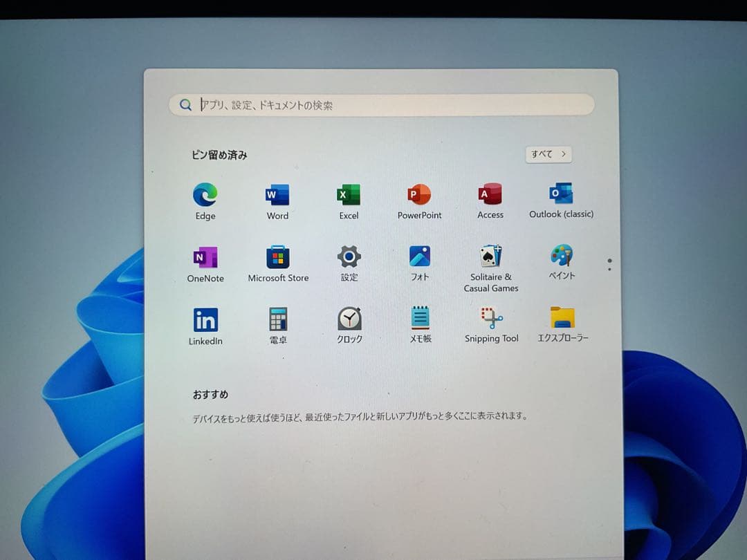Image resolution: width=747 pixels, height=560 pixels.
Task: Launch the クロック clock app
Action: 349,325
